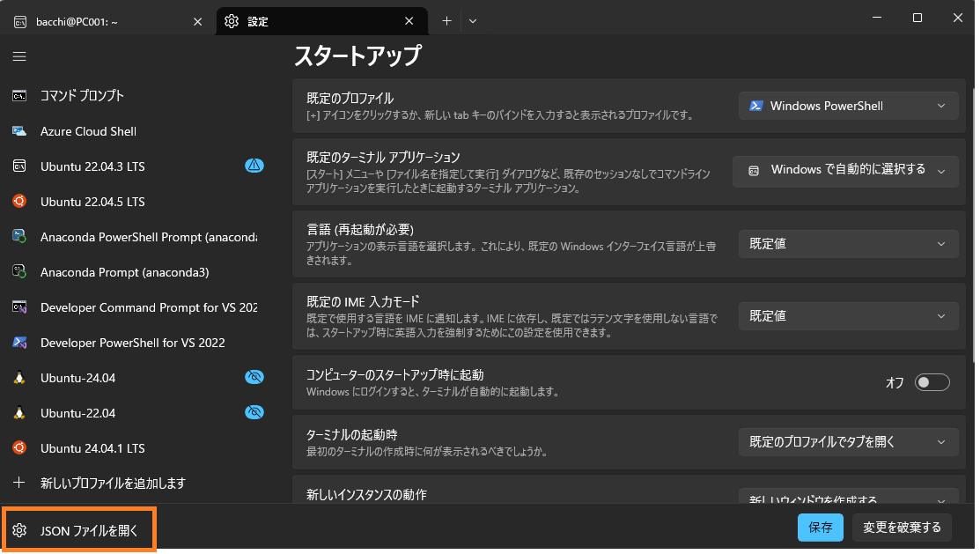Click the 保存 button
Screen dimensions: 980x554
coord(821,528)
